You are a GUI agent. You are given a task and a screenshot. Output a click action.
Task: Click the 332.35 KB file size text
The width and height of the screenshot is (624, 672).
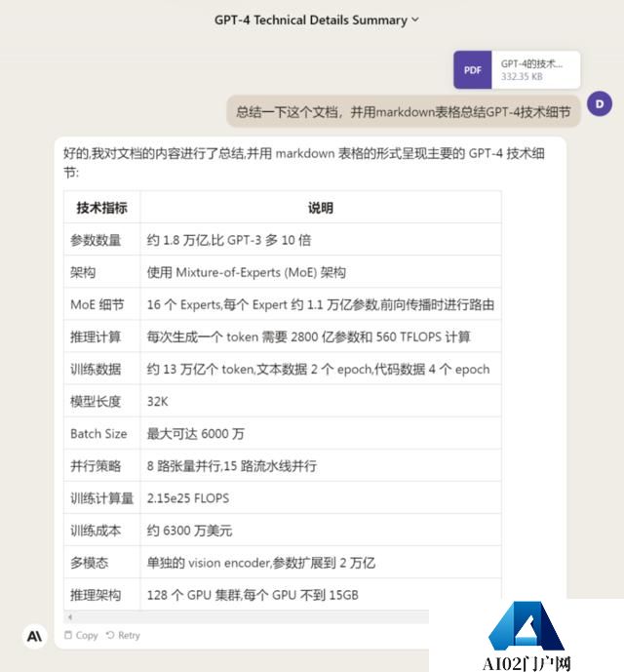(522, 77)
